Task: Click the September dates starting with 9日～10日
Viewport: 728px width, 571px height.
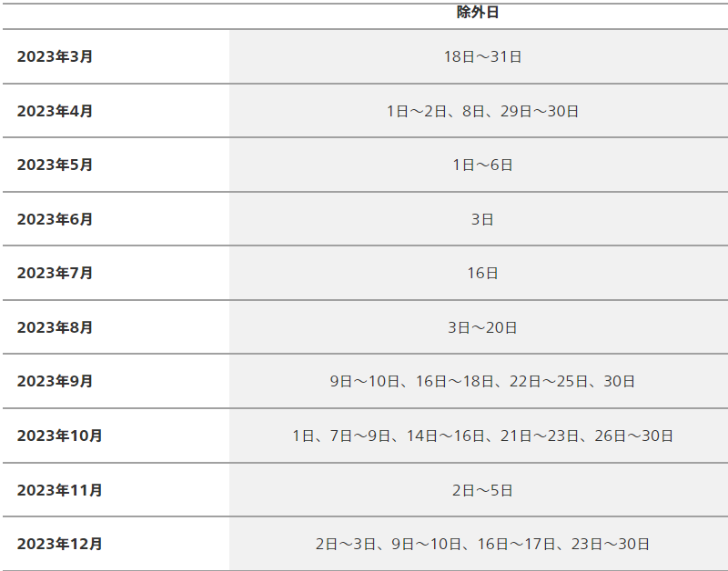Action: [482, 381]
